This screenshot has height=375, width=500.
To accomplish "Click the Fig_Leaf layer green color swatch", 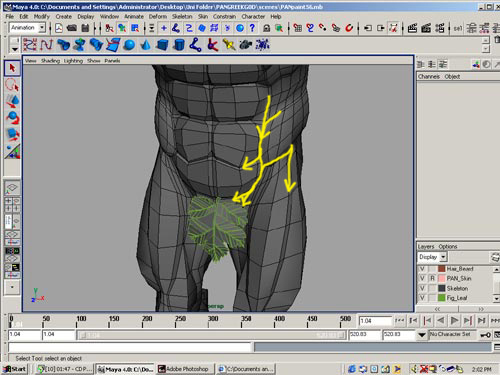I will coord(442,298).
